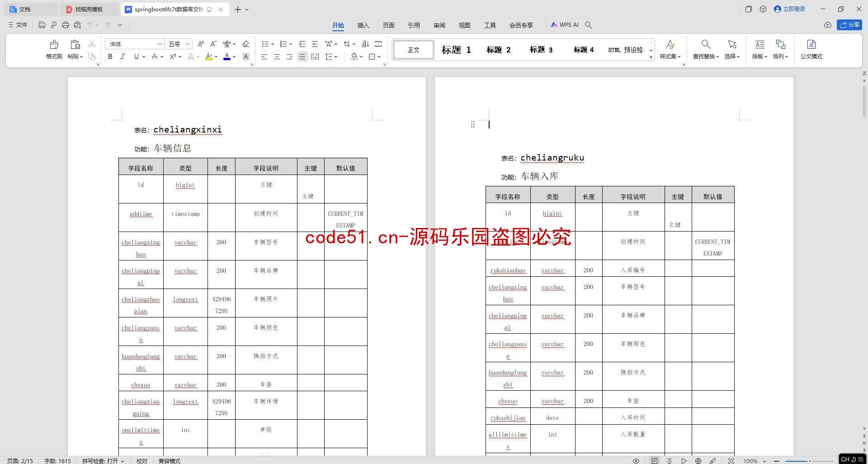Image resolution: width=868 pixels, height=464 pixels.
Task: Click the search magnifier beside WPS AI
Action: tap(588, 25)
